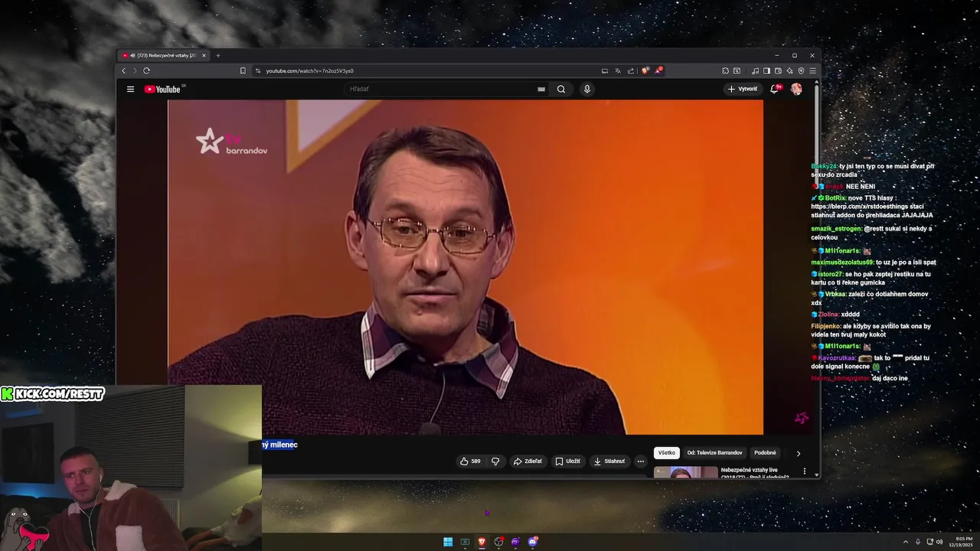Image resolution: width=980 pixels, height=551 pixels.
Task: Open Windows Start button in taskbar
Action: (448, 542)
